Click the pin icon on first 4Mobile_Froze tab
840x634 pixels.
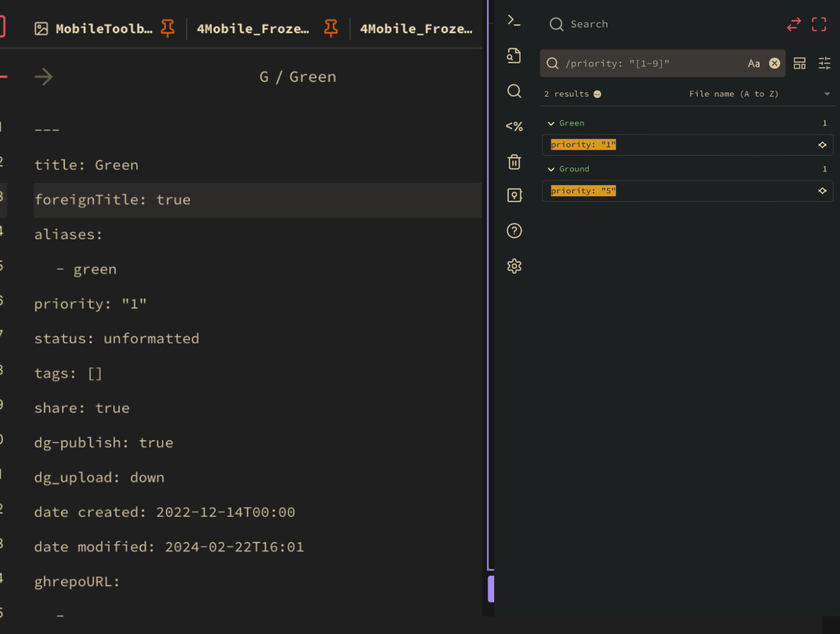tap(330, 28)
